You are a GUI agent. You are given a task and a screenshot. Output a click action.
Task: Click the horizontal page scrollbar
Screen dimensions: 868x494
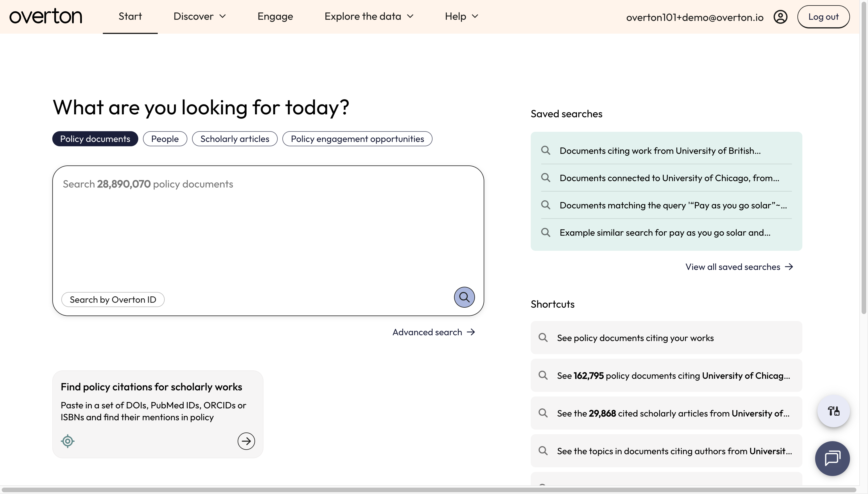[x=429, y=490]
